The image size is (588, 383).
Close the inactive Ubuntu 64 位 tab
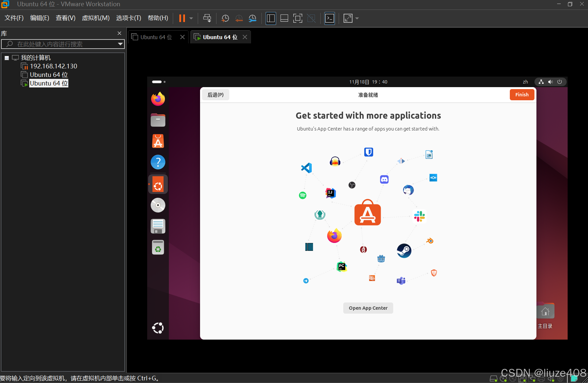tap(183, 37)
